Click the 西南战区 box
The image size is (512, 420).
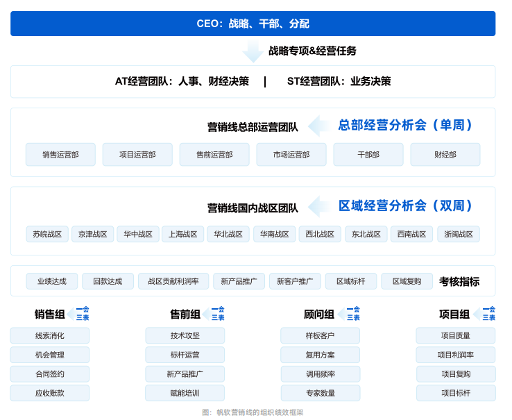tap(412, 234)
